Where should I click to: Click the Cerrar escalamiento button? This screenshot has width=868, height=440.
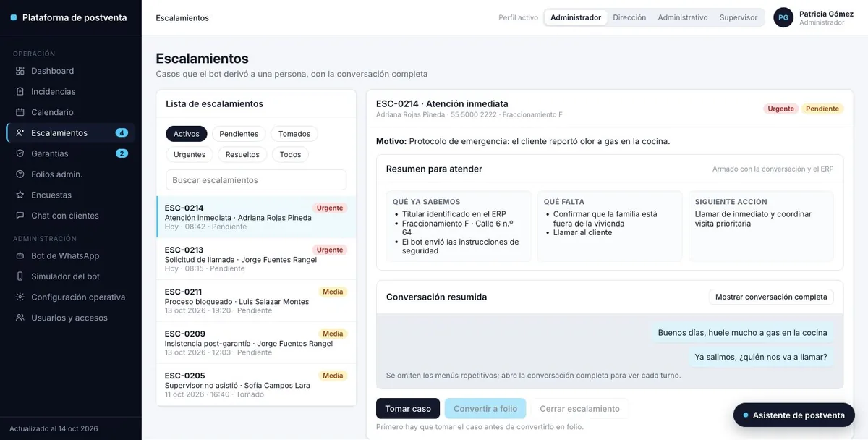pyautogui.click(x=580, y=408)
